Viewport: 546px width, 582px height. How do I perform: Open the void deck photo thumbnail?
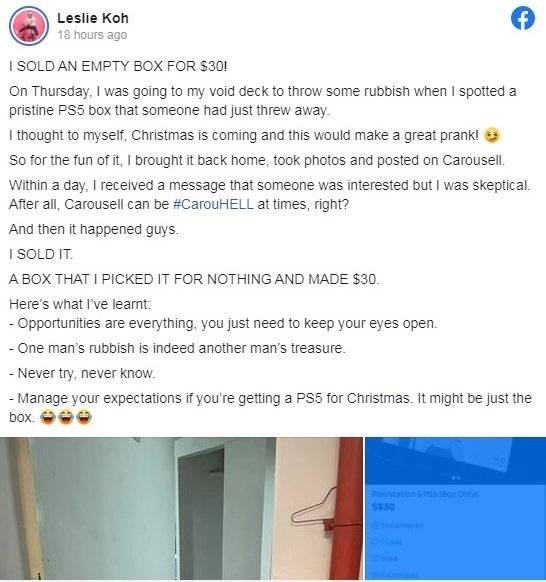click(182, 509)
